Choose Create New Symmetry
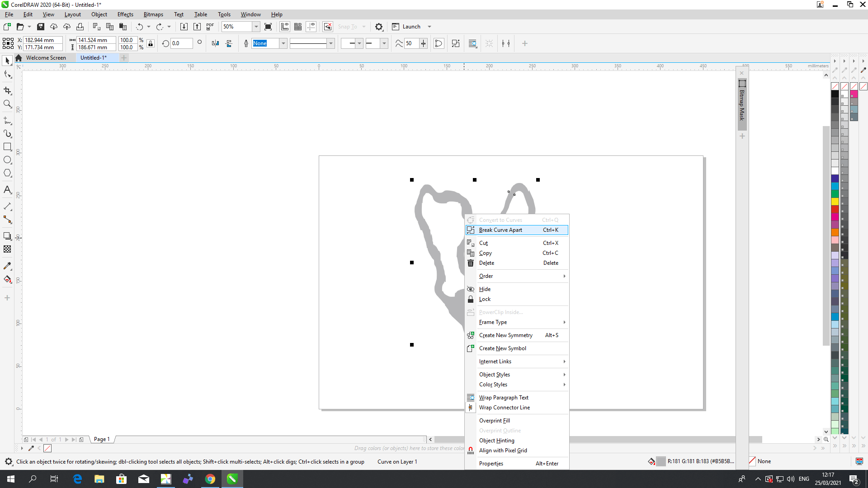 (517, 335)
